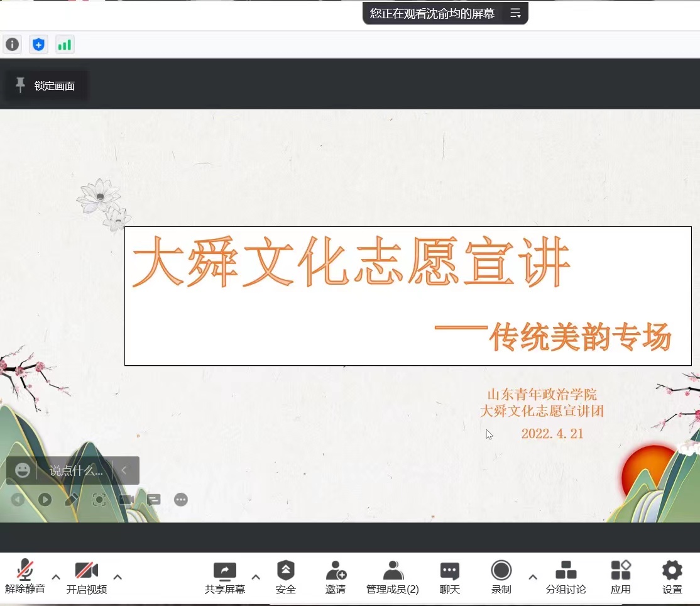Check network signal strength icon
Image resolution: width=700 pixels, height=606 pixels.
65,45
